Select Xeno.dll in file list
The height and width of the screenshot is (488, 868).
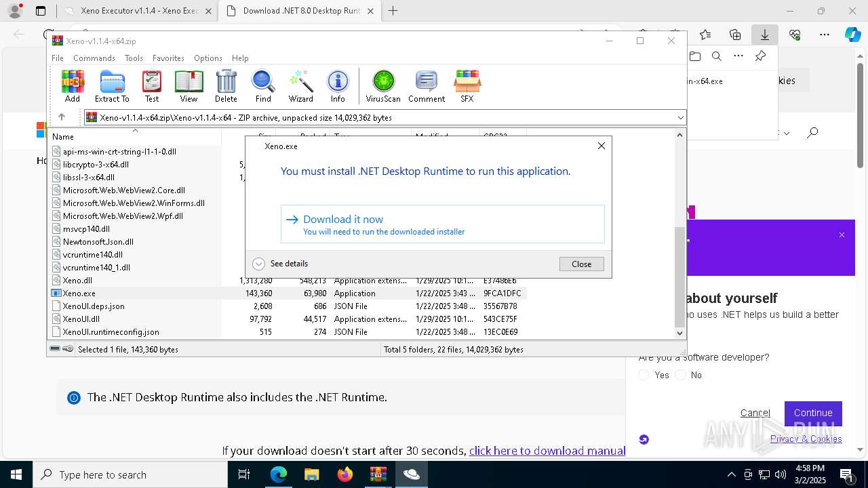coord(77,280)
